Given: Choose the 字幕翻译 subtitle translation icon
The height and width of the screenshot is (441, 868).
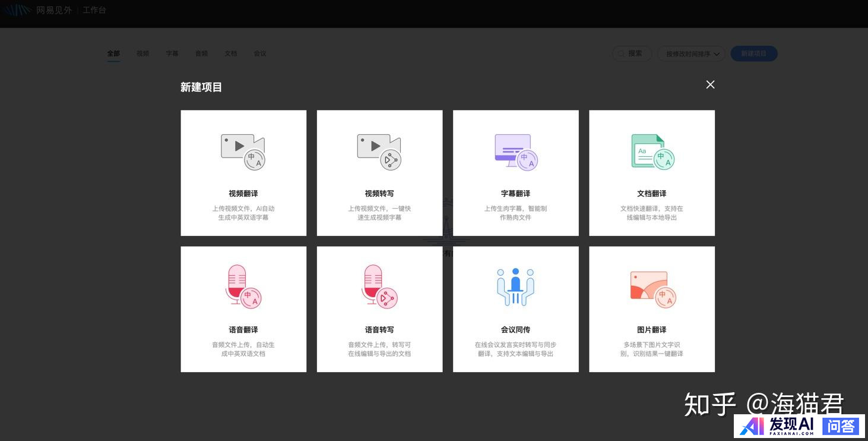Looking at the screenshot, I should [x=515, y=152].
